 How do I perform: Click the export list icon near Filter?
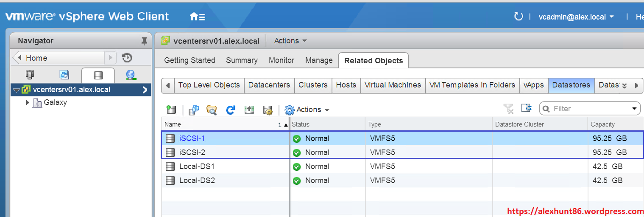tap(526, 108)
